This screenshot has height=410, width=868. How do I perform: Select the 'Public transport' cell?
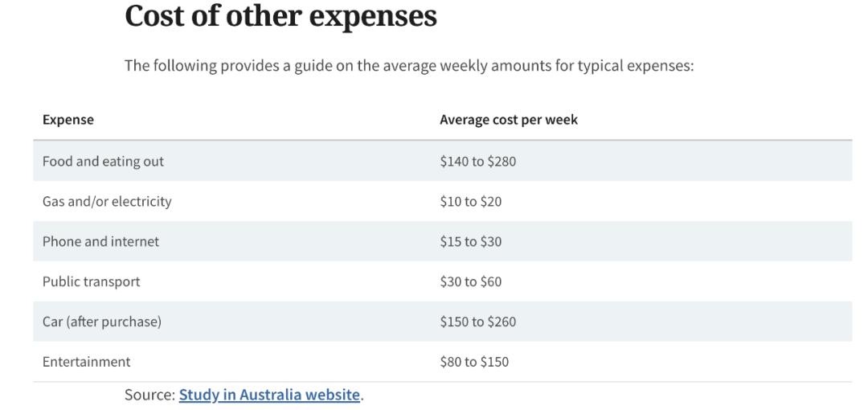(x=91, y=281)
